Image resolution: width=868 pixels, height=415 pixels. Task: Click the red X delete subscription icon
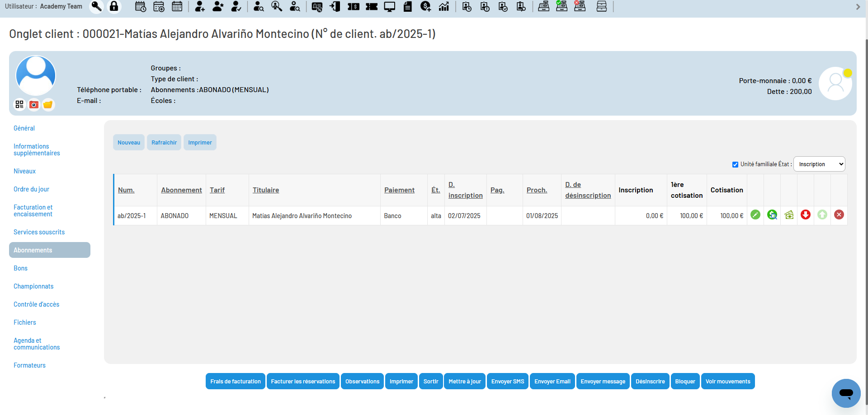839,215
